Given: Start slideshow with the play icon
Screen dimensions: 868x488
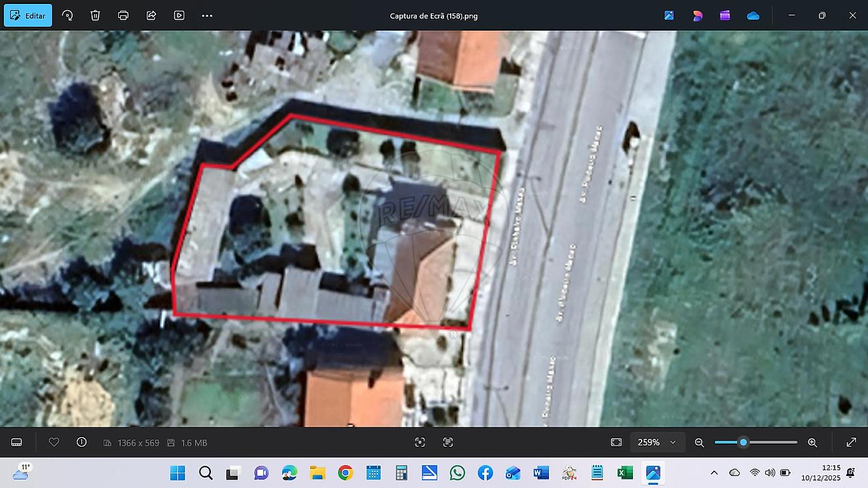Looking at the screenshot, I should tap(179, 15).
